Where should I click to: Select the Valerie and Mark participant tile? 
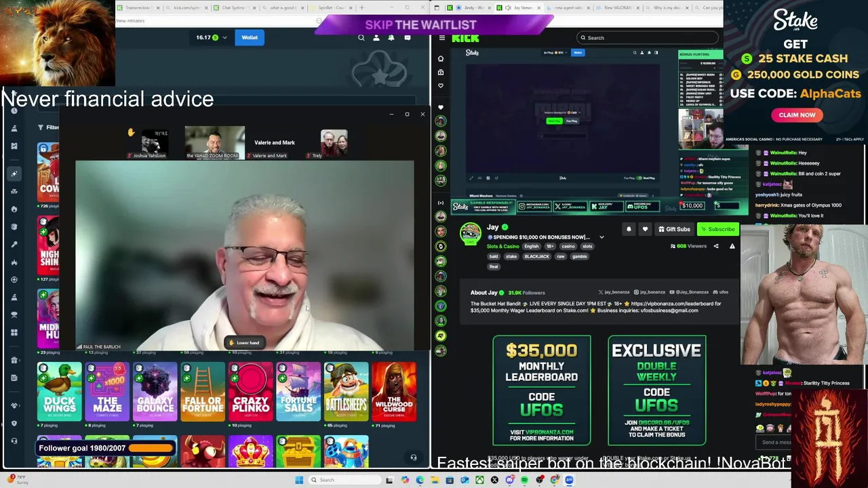click(274, 143)
